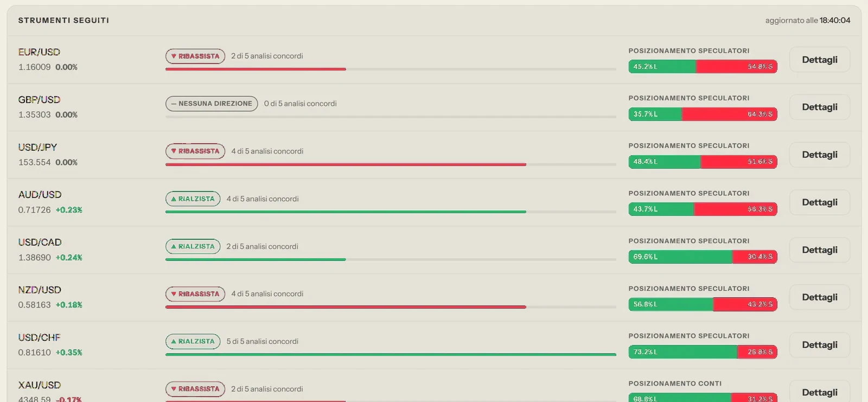Screen dimensions: 868x402
Task: Click the Ribassista badge for EUR/USD
Action: pyautogui.click(x=195, y=56)
